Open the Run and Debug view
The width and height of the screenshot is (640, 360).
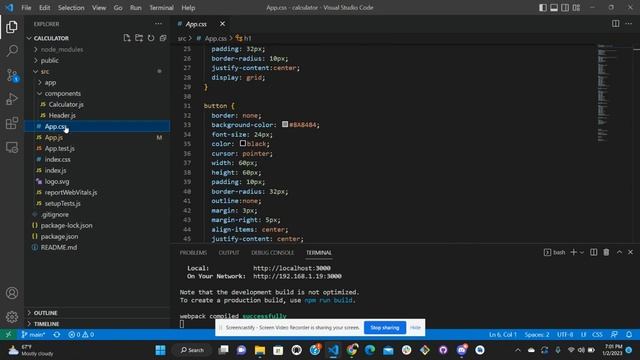point(12,99)
